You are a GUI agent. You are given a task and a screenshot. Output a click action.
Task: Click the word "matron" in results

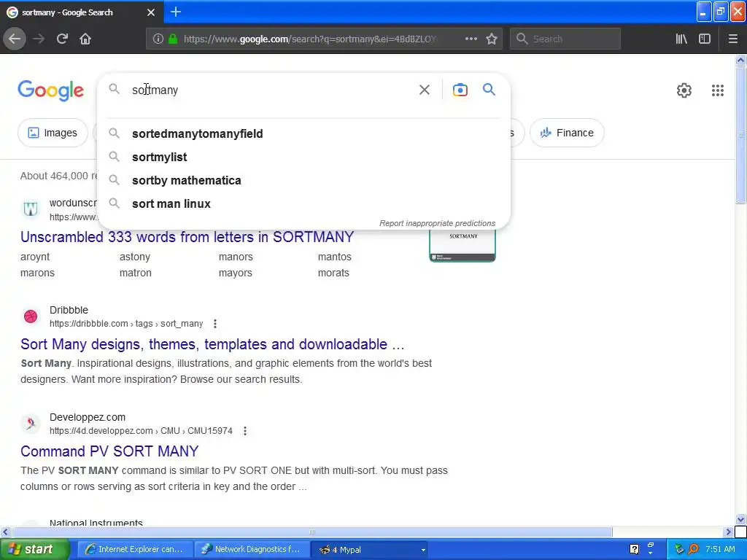pos(135,273)
